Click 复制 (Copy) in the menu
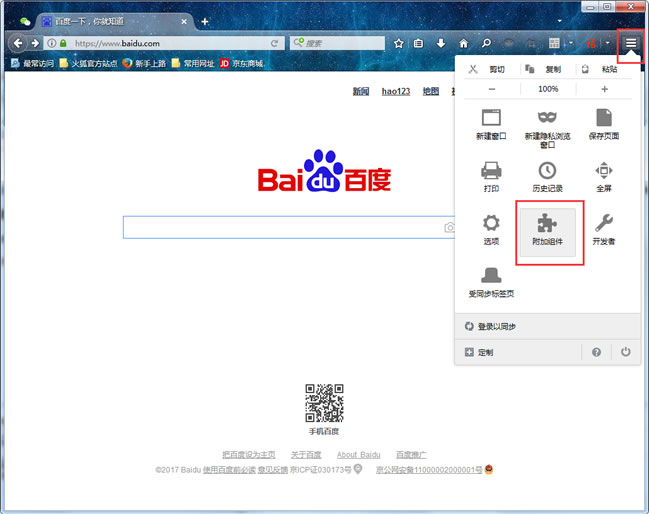The width and height of the screenshot is (649, 514). (x=543, y=69)
